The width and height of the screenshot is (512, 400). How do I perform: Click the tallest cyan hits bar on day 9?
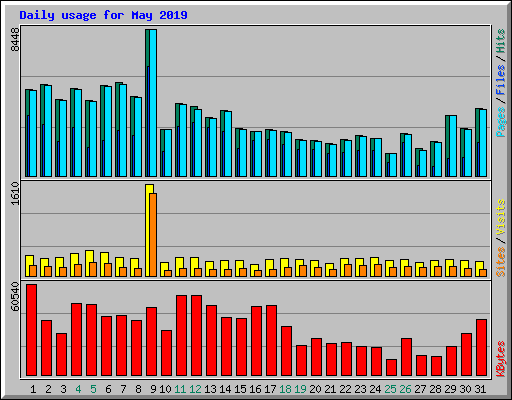pos(153,103)
